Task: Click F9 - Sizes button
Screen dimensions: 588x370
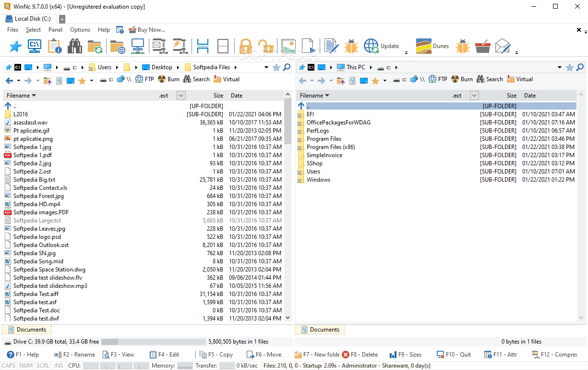Action: pyautogui.click(x=406, y=355)
